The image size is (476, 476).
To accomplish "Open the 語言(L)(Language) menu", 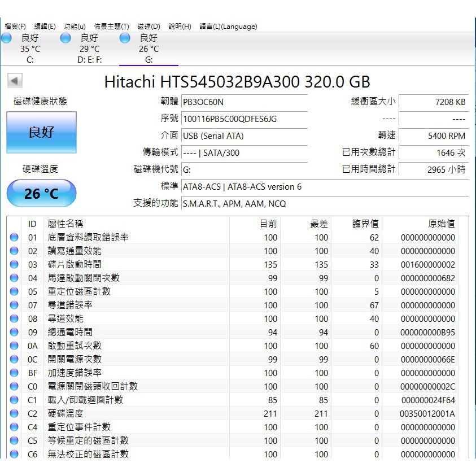I will [228, 27].
